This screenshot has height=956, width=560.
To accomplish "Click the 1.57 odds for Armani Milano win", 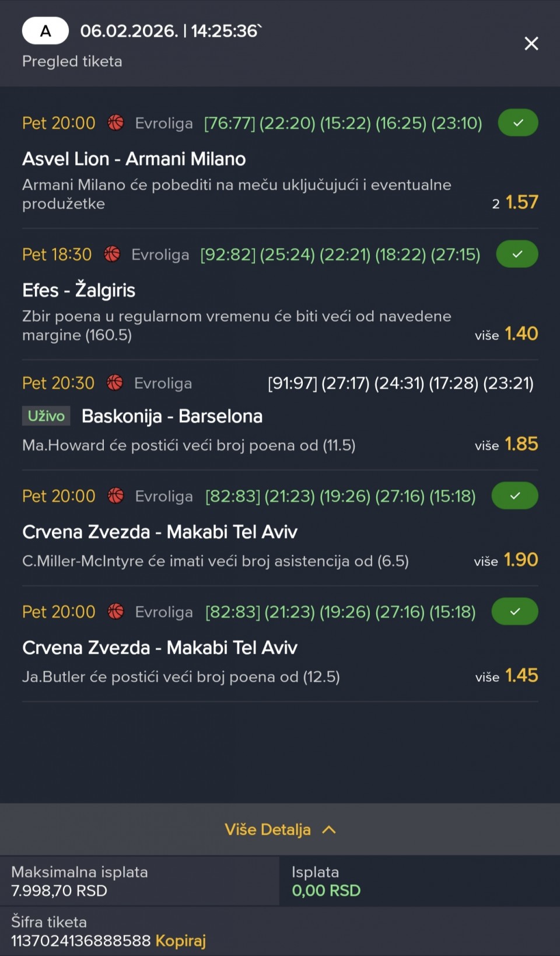I will (521, 203).
